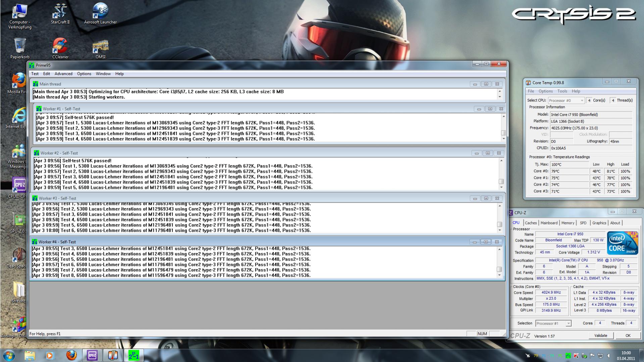Open the File menu in Core Temp
Image resolution: width=644 pixels, height=362 pixels.
click(x=531, y=91)
